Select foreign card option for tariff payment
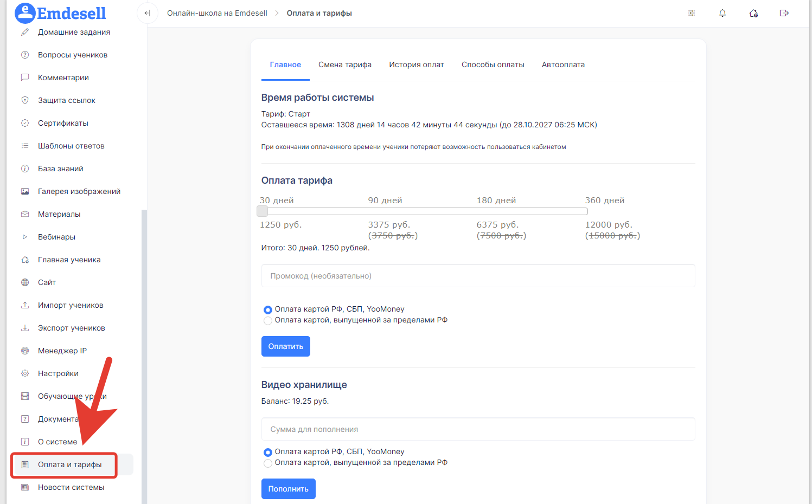The height and width of the screenshot is (504, 812). (x=268, y=321)
